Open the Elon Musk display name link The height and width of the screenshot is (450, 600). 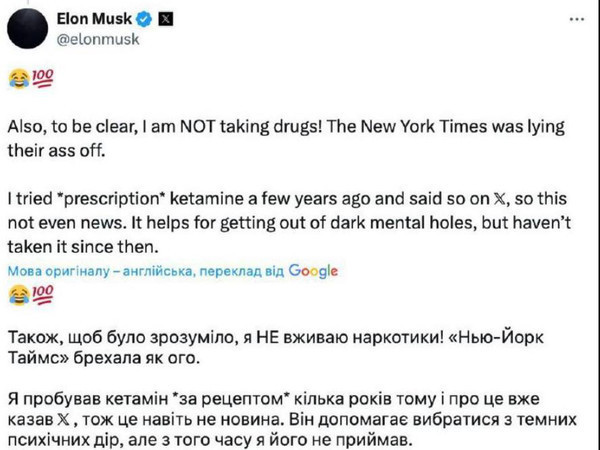point(94,19)
